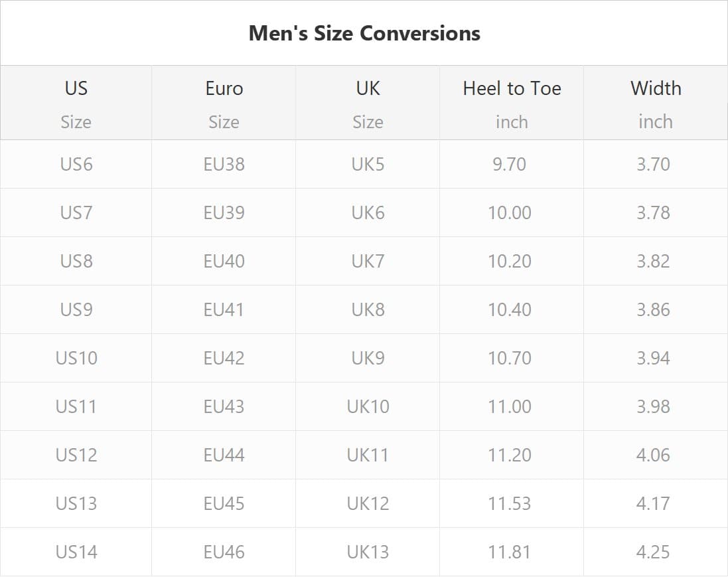
Task: Click heel to toe value 11.81
Action: coord(509,552)
